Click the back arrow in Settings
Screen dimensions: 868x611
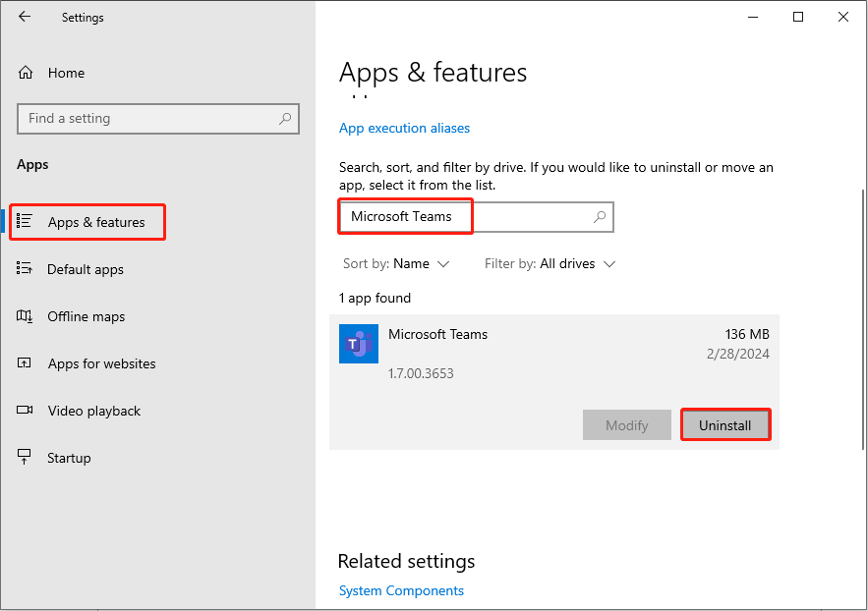[x=25, y=17]
